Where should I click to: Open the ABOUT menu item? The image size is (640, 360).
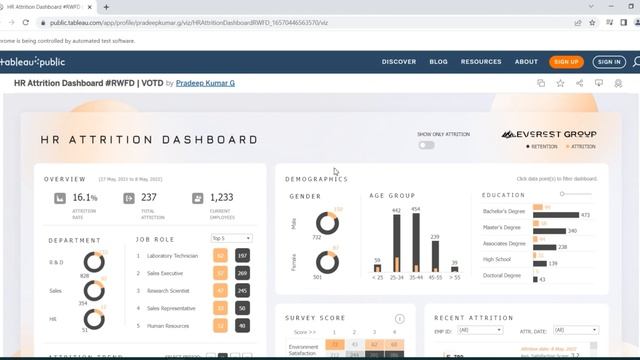pos(526,62)
